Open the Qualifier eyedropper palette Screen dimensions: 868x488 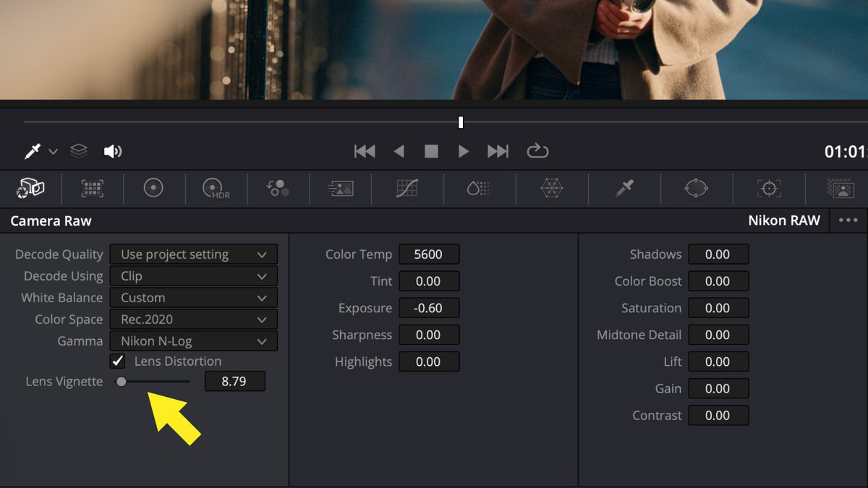[x=624, y=189]
